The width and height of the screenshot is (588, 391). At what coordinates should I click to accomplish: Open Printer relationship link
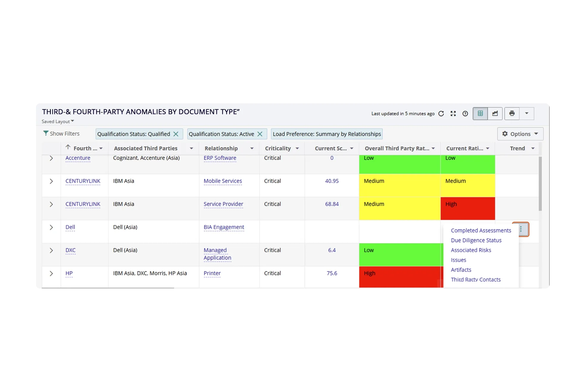212,273
